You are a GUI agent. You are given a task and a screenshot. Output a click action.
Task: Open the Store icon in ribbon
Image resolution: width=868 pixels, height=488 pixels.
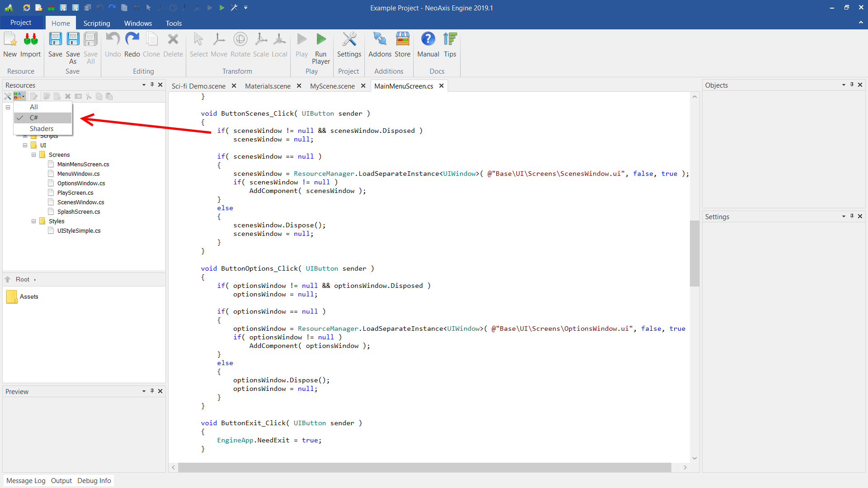pos(402,40)
